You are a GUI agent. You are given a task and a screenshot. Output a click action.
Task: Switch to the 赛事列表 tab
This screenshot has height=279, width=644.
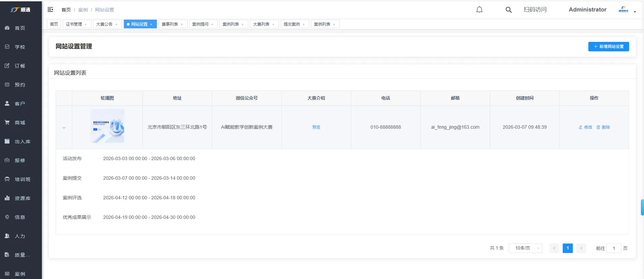[170, 24]
